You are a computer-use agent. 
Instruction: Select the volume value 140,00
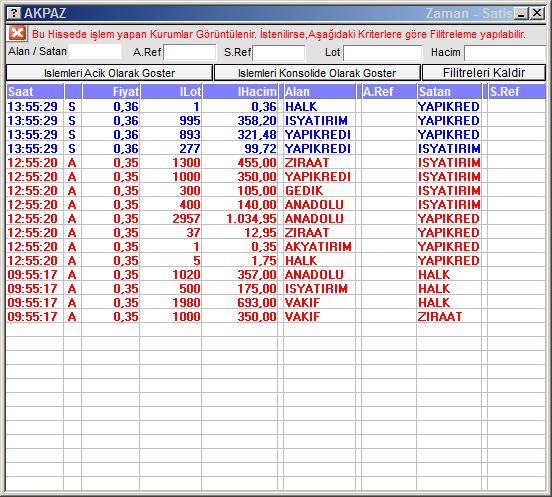[x=257, y=205]
